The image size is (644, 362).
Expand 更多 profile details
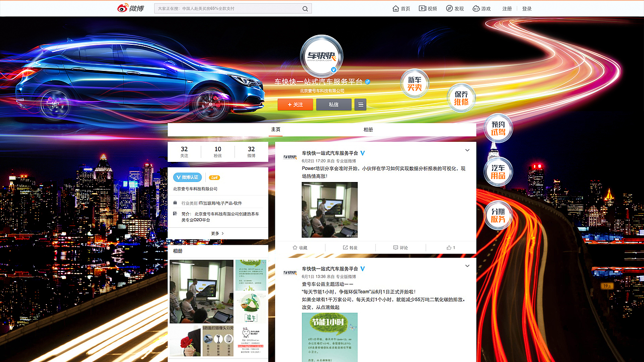pyautogui.click(x=217, y=233)
